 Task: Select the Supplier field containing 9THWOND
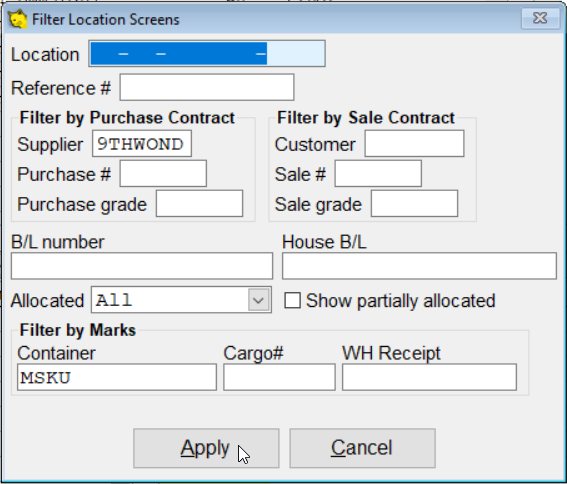point(142,144)
